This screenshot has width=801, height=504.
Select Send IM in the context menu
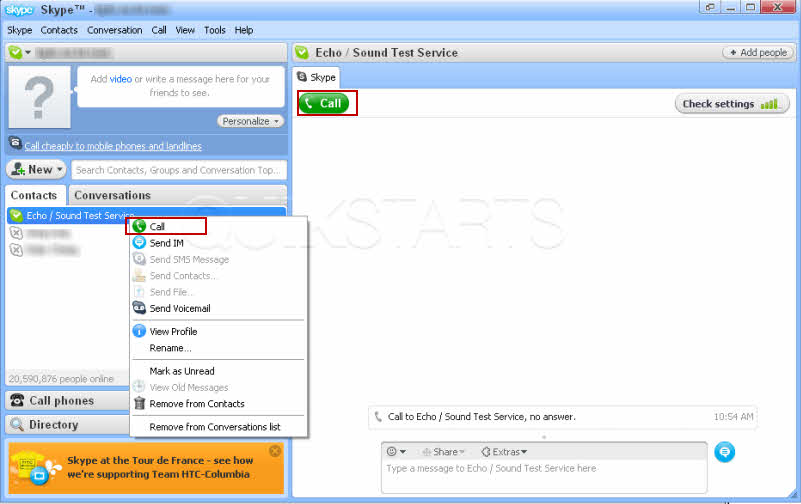coord(166,243)
